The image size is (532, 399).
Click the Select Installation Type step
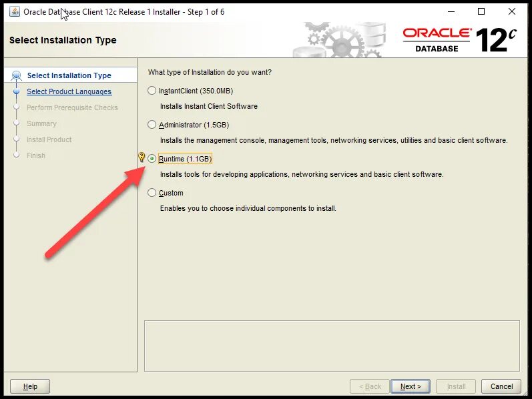[69, 75]
